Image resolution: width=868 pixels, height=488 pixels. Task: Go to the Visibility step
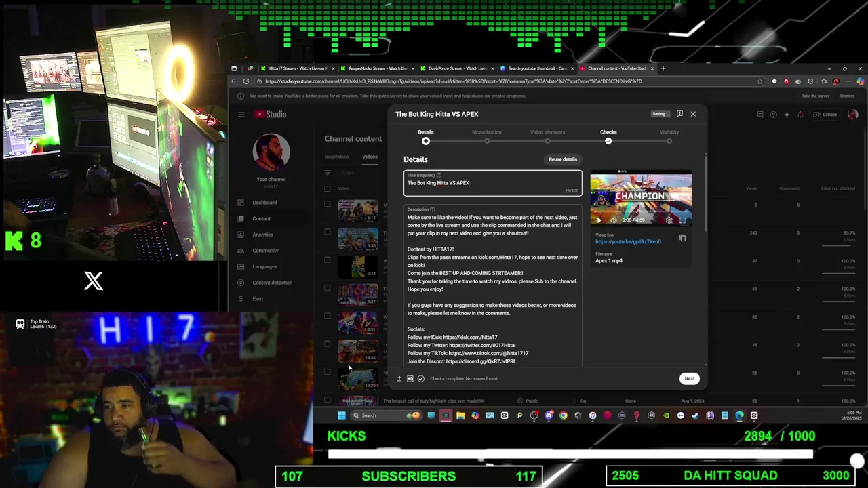pyautogui.click(x=669, y=136)
